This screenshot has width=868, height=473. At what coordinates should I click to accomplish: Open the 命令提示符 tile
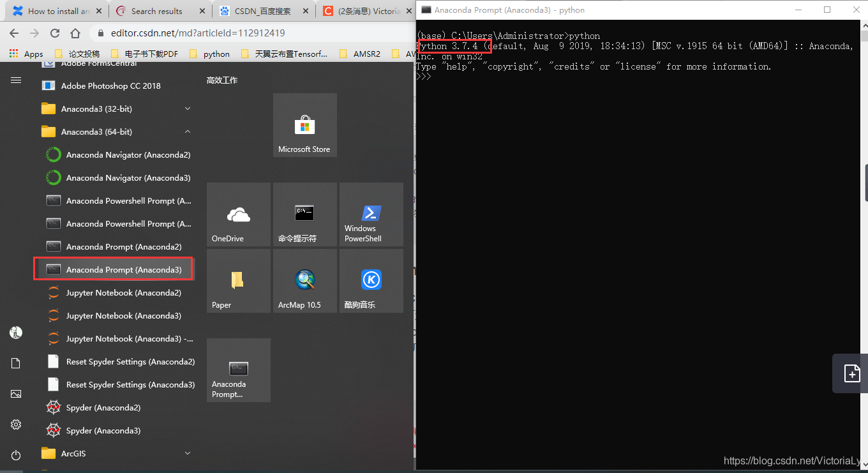304,214
